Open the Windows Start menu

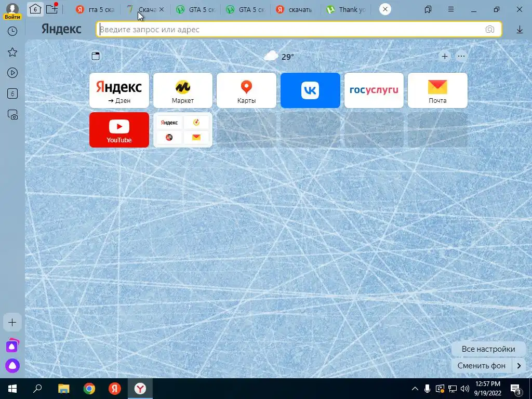(12, 389)
